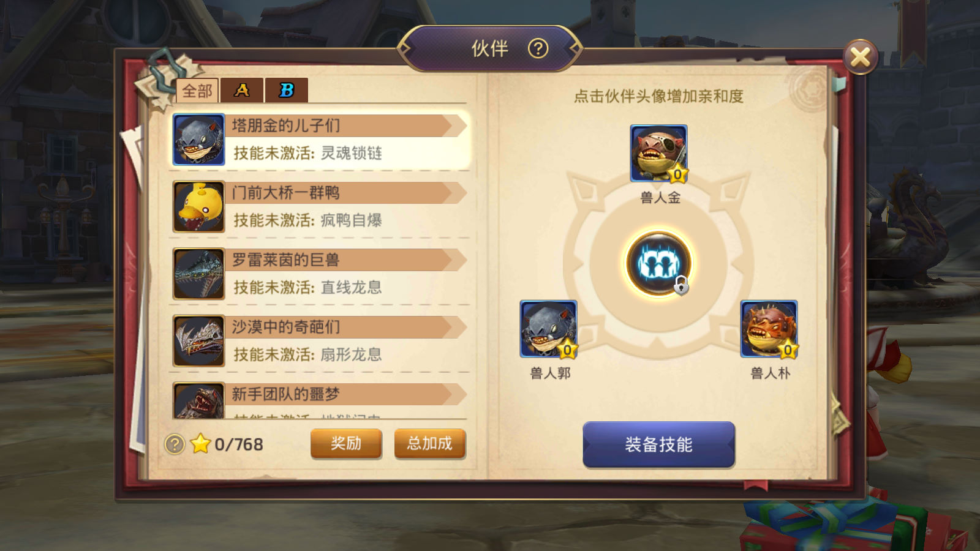
Task: Click the 兽人金 companion portrait
Action: 659,153
